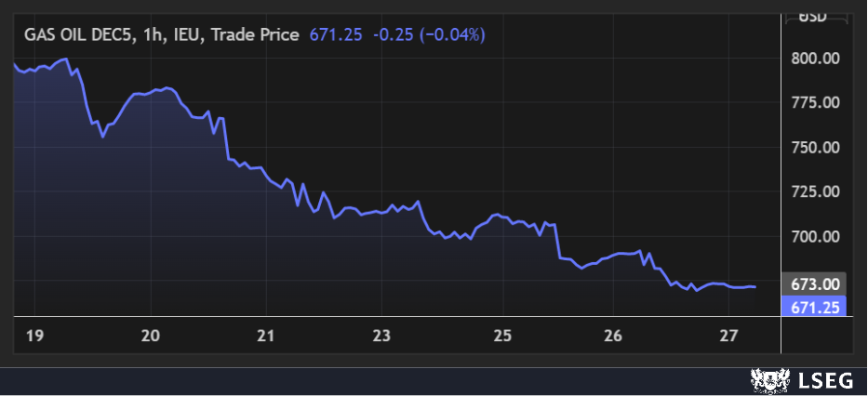Screen dimensions: 868x396
Task: Click the 800.00 price axis label
Action: [815, 59]
